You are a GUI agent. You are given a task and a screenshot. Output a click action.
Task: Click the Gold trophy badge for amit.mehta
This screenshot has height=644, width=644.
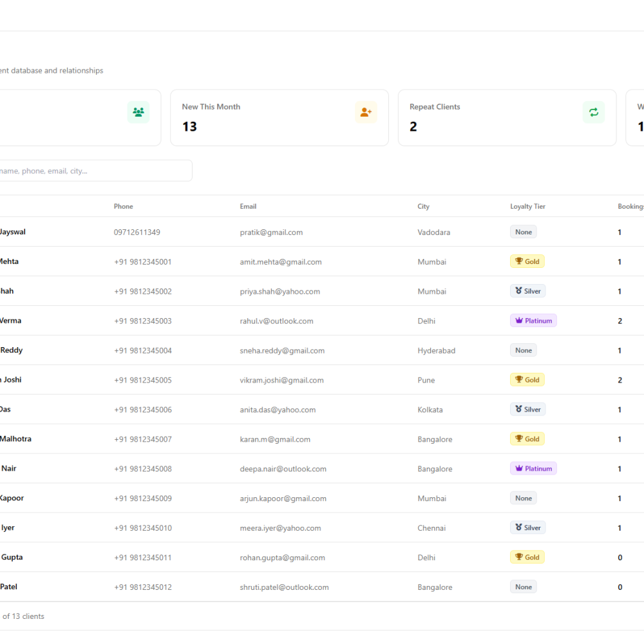coord(527,261)
